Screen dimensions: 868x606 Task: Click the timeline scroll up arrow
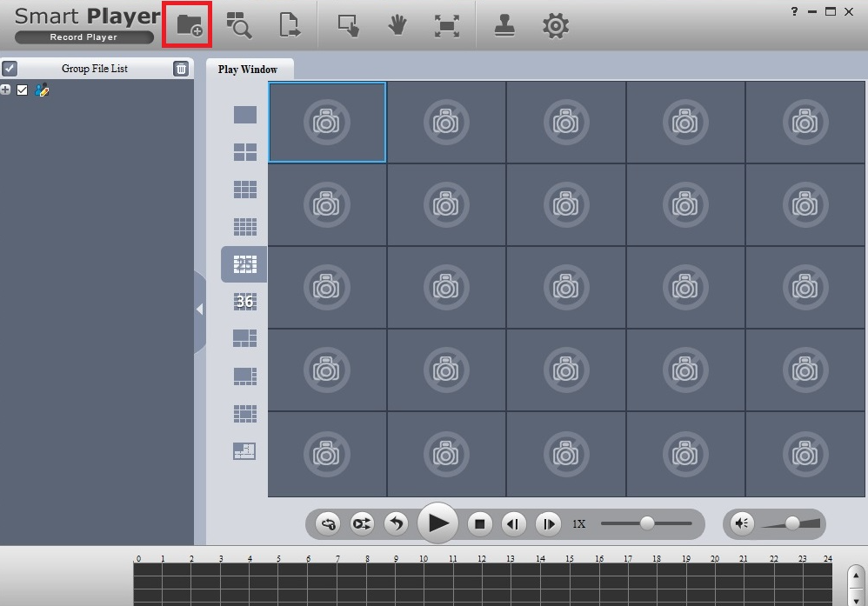856,576
